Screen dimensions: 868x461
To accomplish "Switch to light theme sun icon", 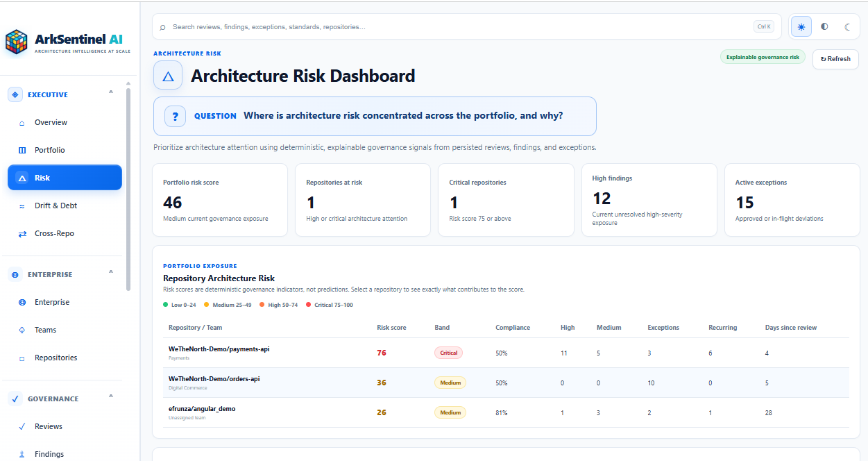I will click(801, 27).
